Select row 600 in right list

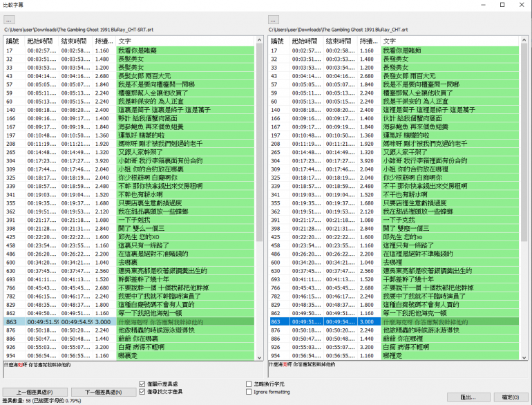(x=394, y=263)
